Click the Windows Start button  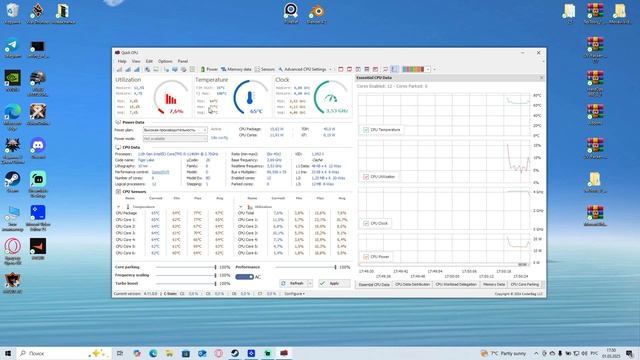click(x=8, y=353)
